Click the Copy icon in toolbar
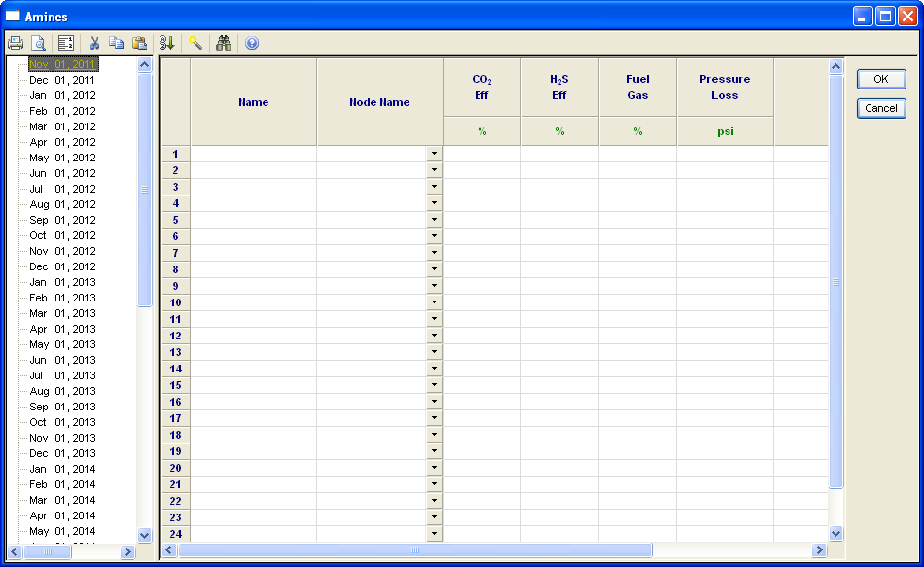 coord(117,43)
